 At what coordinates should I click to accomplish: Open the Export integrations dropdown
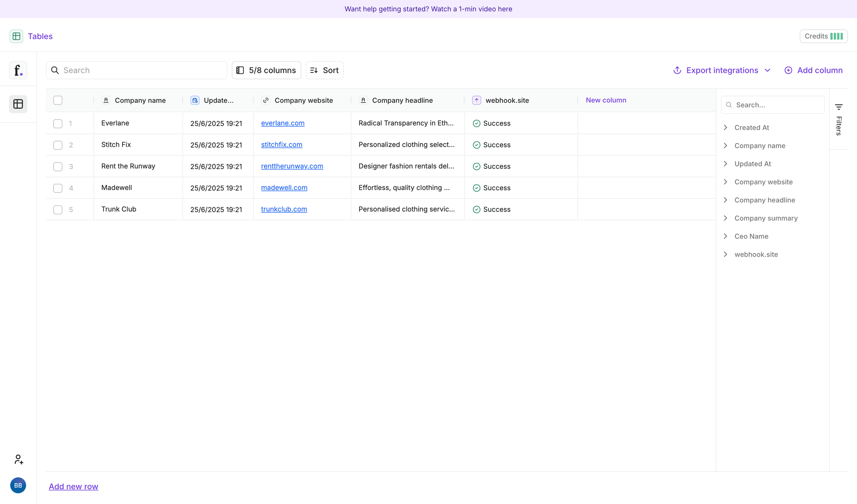pos(722,70)
